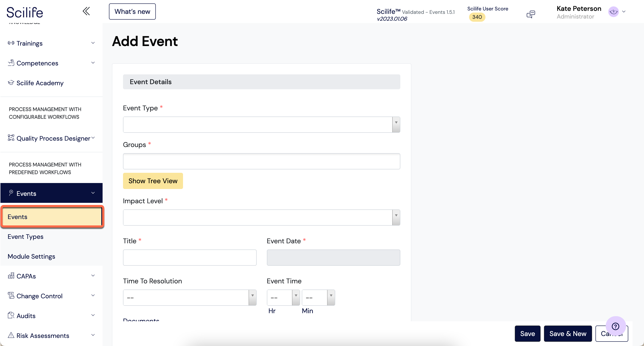Collapse the Events section chevron
The width and height of the screenshot is (644, 346).
click(x=93, y=193)
